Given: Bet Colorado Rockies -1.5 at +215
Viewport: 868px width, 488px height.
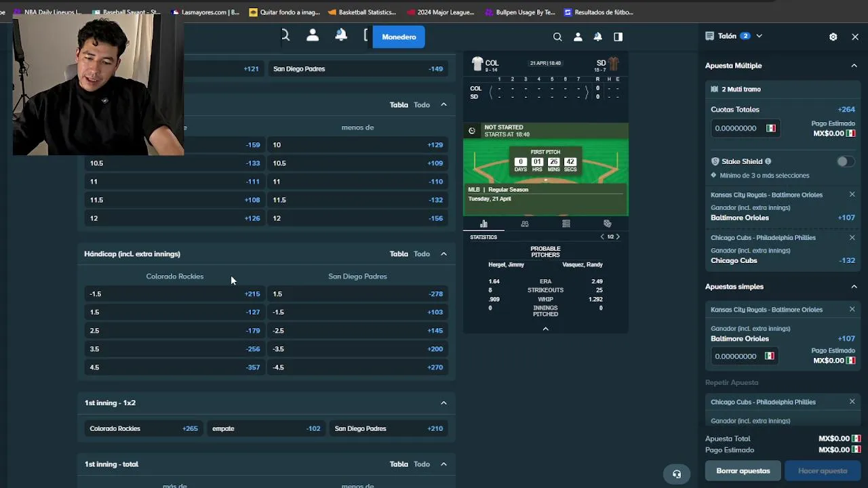Looking at the screenshot, I should [175, 294].
